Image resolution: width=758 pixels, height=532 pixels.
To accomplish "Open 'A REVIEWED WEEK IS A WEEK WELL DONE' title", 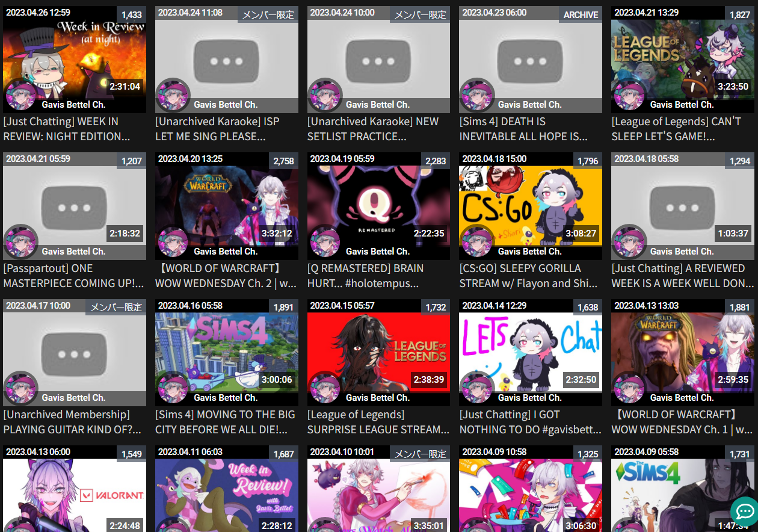I will click(682, 276).
